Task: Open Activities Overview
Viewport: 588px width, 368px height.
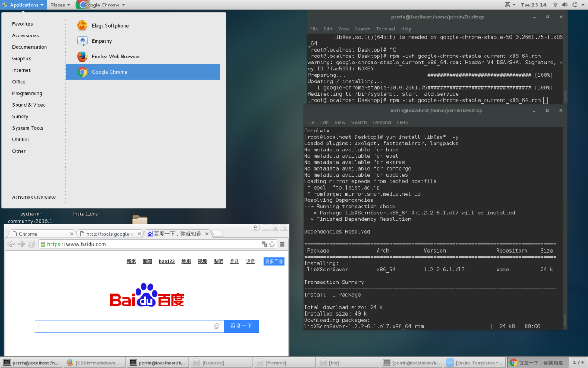Action: tap(34, 197)
